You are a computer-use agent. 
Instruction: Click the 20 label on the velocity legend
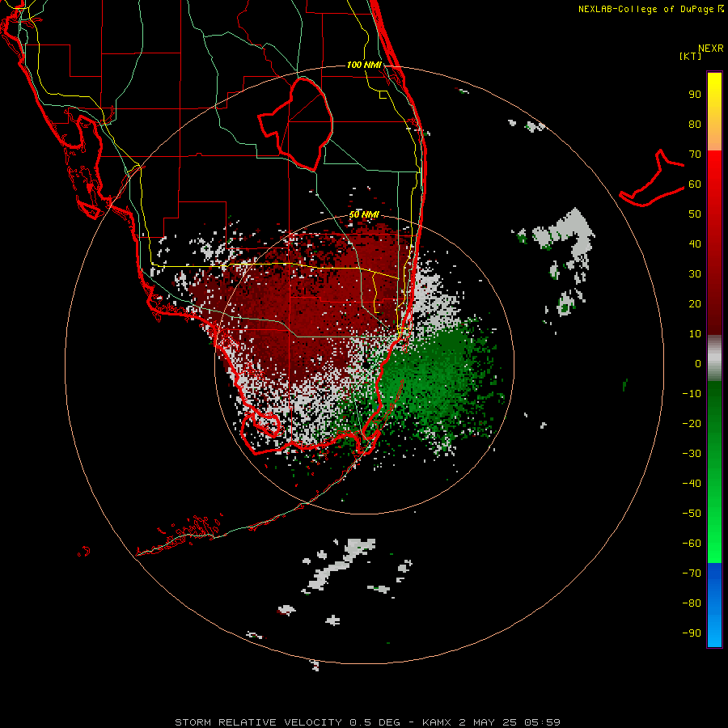pyautogui.click(x=695, y=303)
